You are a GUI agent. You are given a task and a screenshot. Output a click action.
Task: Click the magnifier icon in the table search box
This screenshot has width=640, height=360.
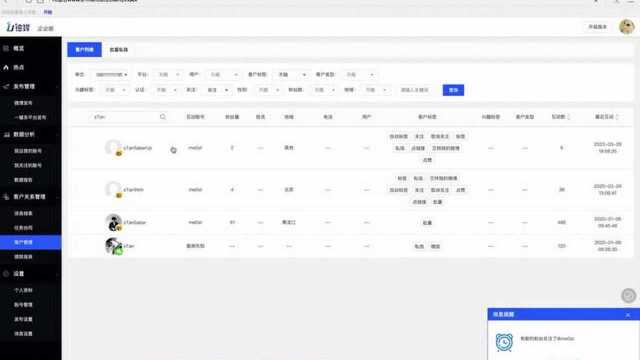point(163,117)
